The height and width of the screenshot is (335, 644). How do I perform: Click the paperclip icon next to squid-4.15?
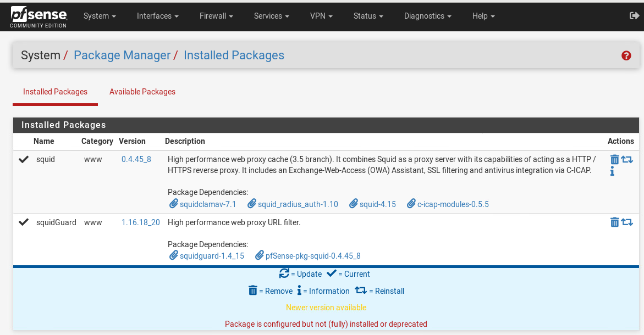tap(354, 204)
